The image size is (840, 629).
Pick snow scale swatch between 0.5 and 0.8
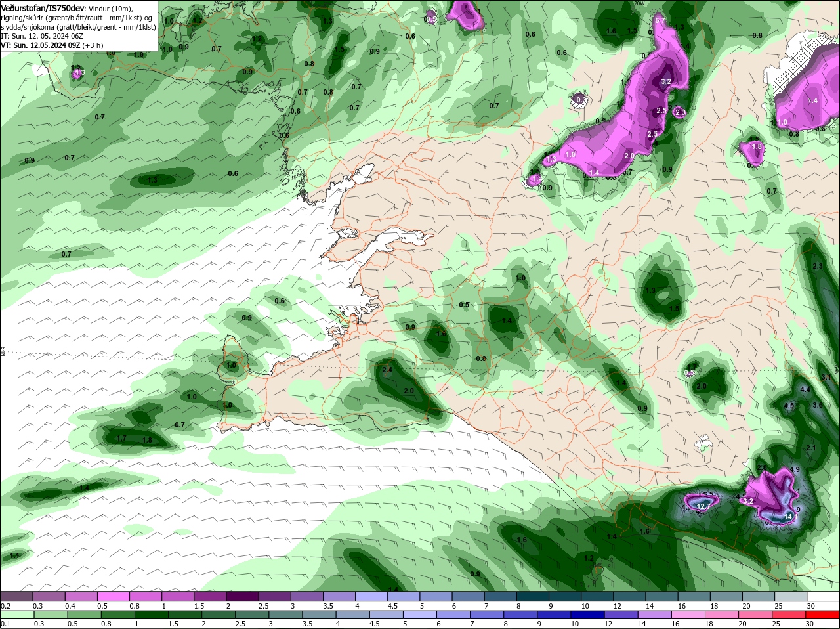click(113, 596)
